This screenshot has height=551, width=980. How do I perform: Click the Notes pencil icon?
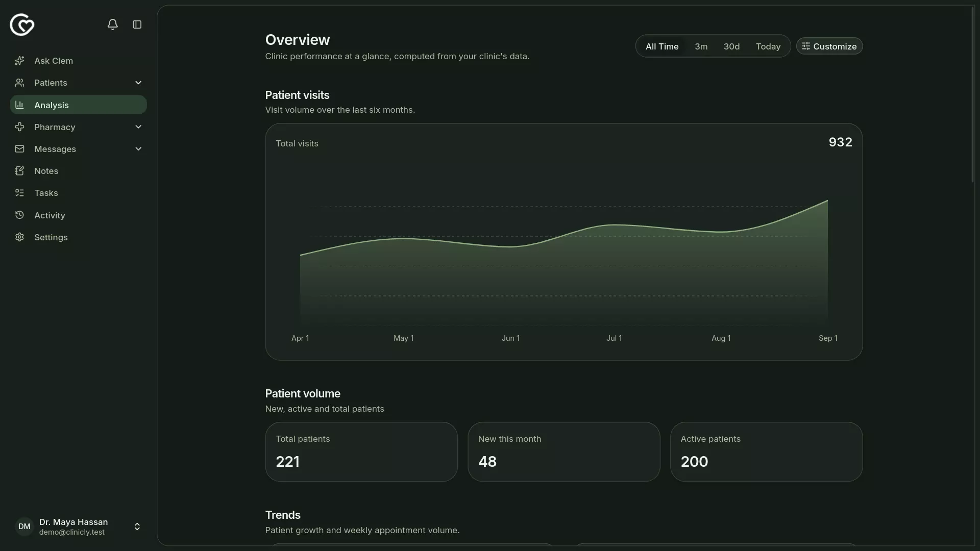[19, 171]
